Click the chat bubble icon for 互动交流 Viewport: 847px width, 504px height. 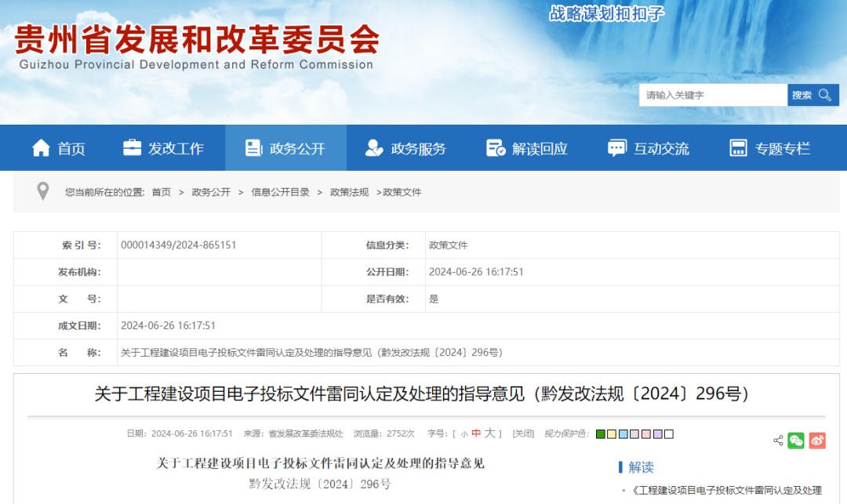click(x=616, y=147)
